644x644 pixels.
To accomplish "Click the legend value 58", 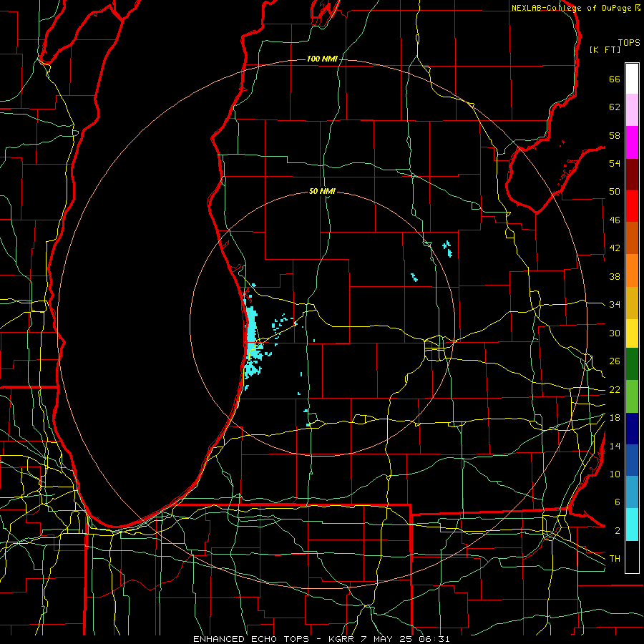I will (615, 135).
